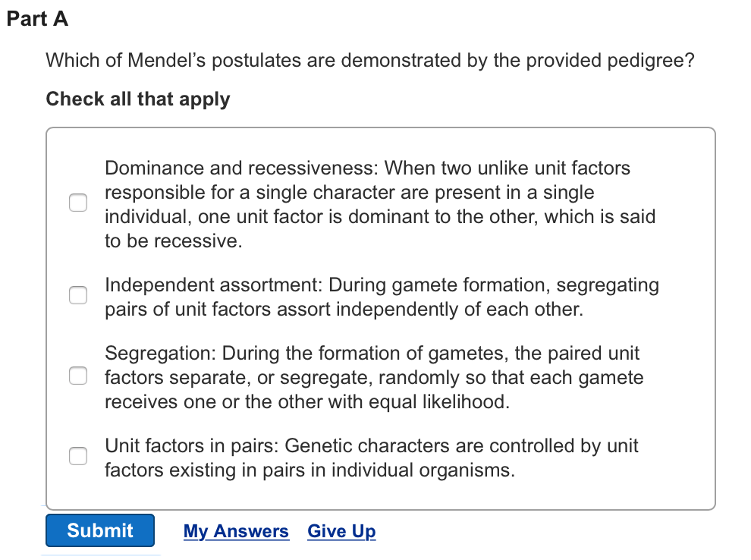Viewport: 751px width, 560px height.
Task: Check the Unit factors in pairs checkbox
Action: click(77, 456)
